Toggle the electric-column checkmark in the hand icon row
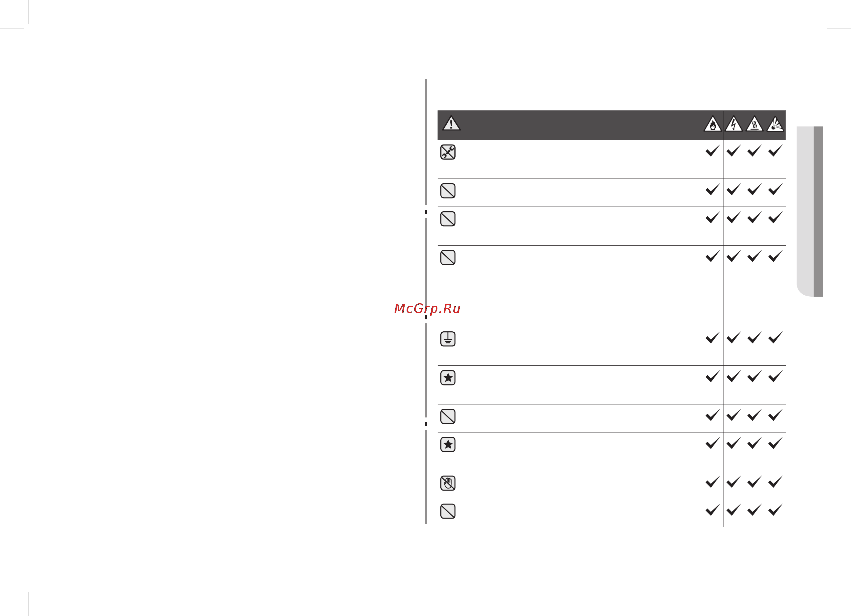The height and width of the screenshot is (616, 851). click(733, 482)
